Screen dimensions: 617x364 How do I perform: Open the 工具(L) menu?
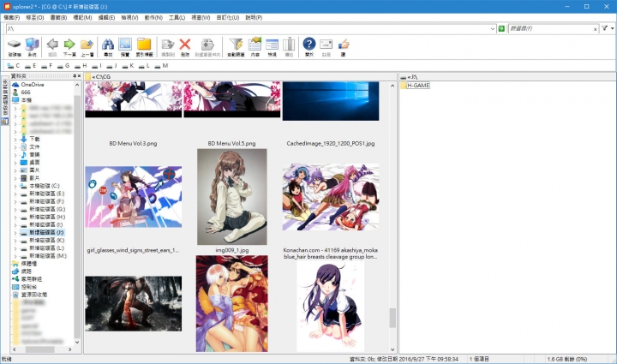tap(177, 18)
